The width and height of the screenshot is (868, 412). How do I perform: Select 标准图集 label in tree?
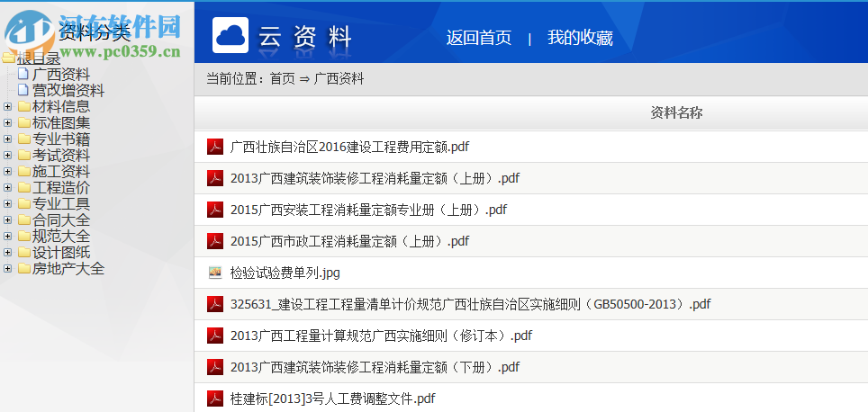click(61, 122)
